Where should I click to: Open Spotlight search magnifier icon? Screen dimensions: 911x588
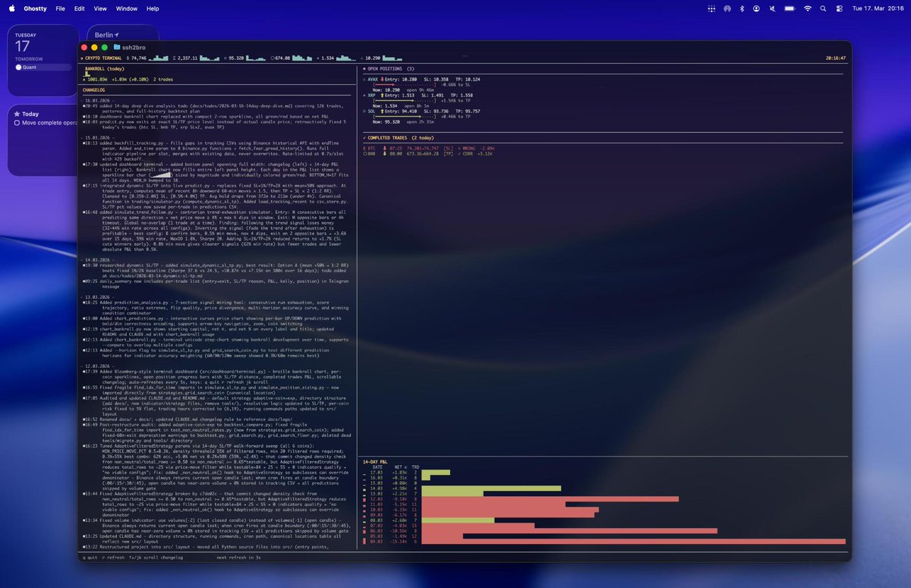(824, 8)
